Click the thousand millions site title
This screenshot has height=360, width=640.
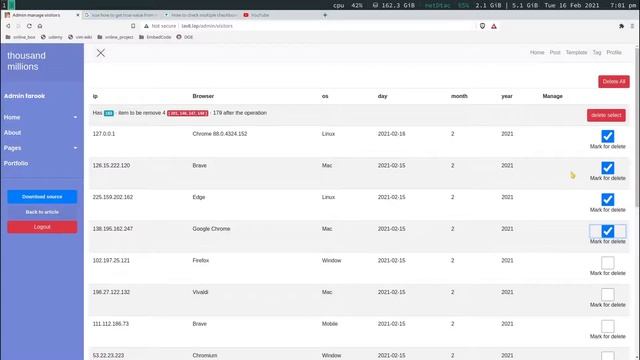click(27, 61)
